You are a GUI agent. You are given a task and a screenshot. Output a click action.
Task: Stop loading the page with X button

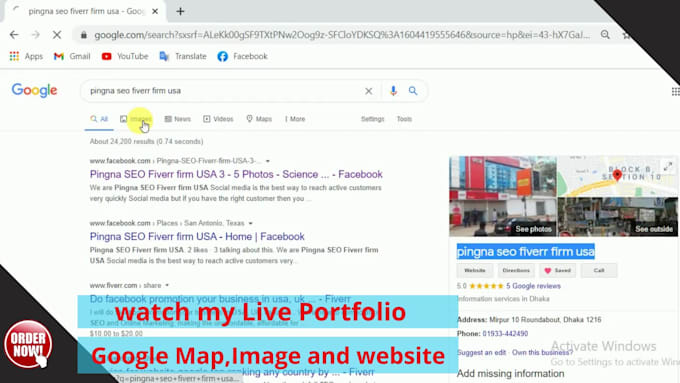(57, 35)
